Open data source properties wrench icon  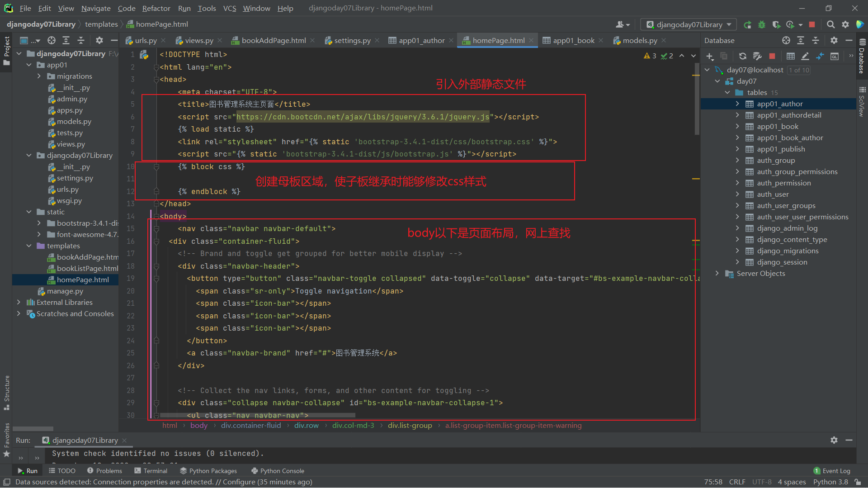pos(757,57)
